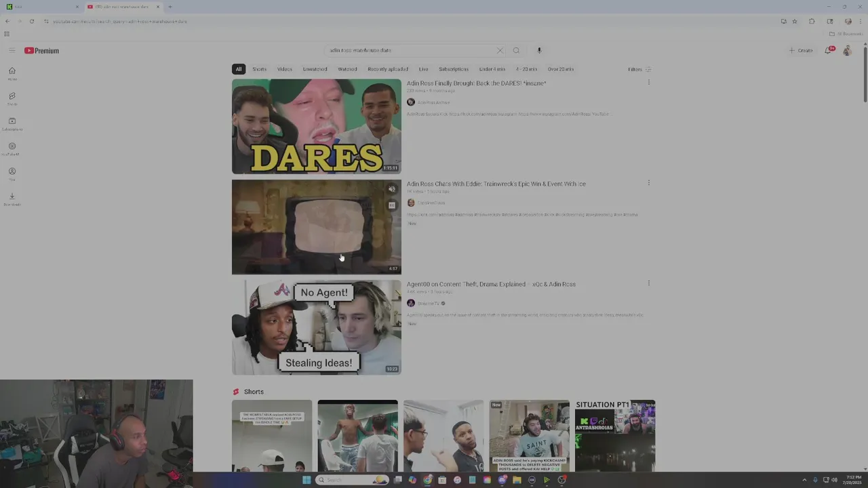Viewport: 868px width, 488px height.
Task: Reload the page with refresh icon
Action: [31, 21]
